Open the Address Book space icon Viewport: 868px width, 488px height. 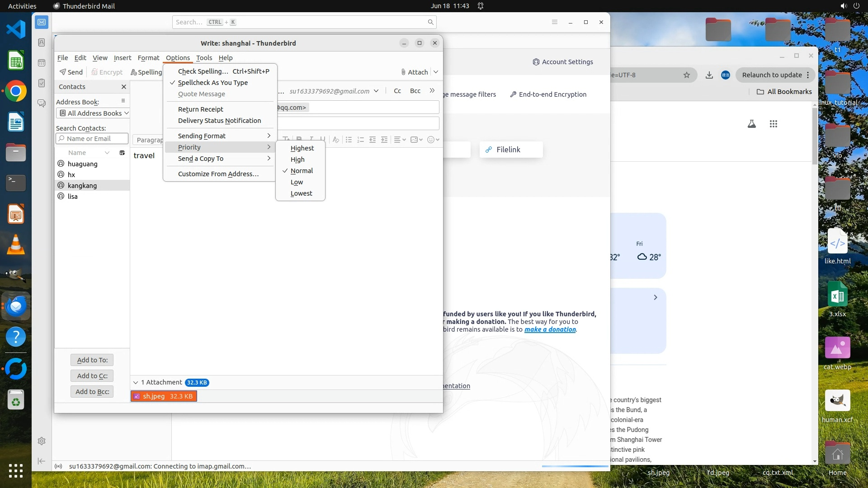[x=42, y=42]
